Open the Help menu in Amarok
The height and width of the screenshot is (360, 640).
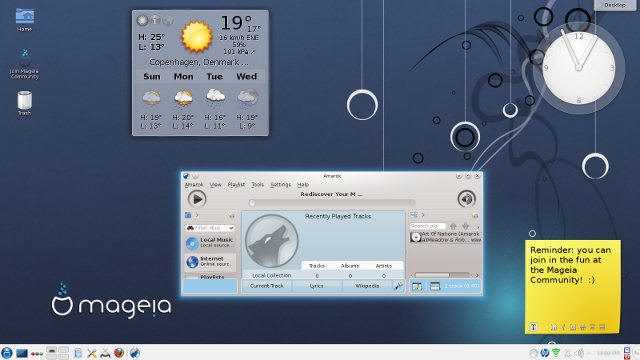point(303,184)
